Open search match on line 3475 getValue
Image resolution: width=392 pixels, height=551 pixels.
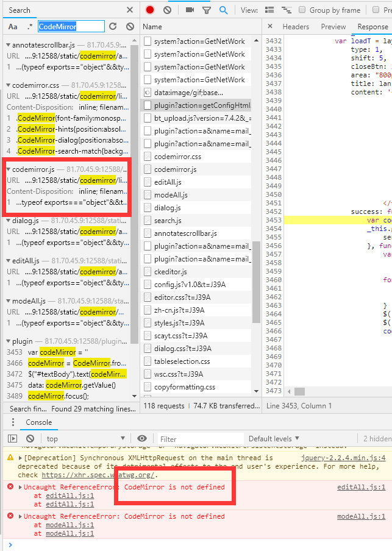67,385
